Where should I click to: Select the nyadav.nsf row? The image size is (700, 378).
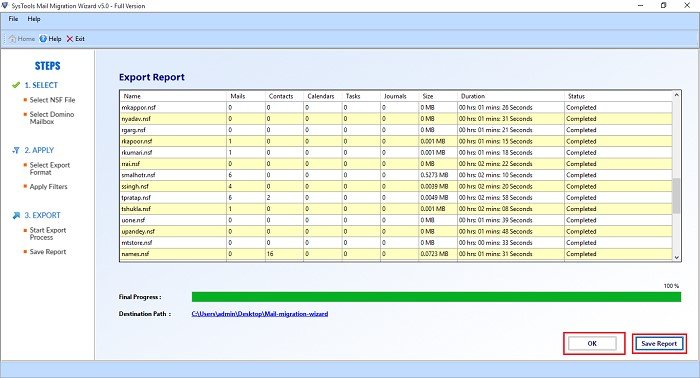coord(396,119)
